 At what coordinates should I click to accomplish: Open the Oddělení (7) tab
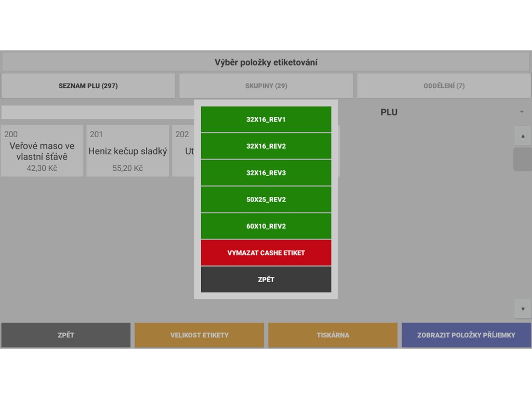(444, 86)
